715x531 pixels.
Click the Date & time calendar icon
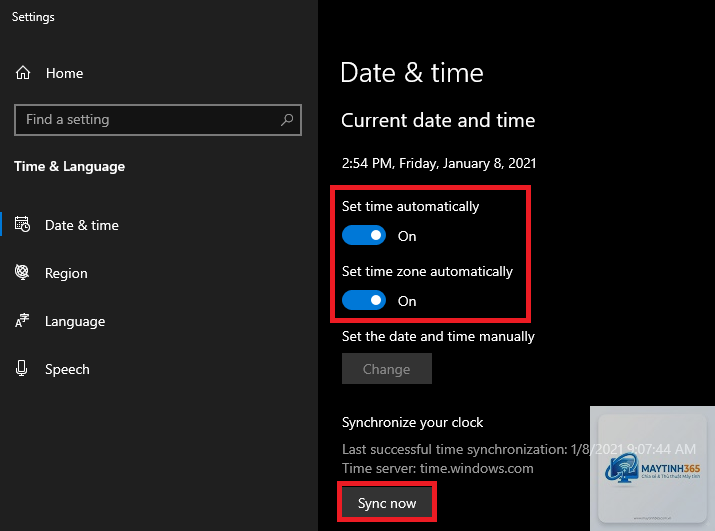22,224
